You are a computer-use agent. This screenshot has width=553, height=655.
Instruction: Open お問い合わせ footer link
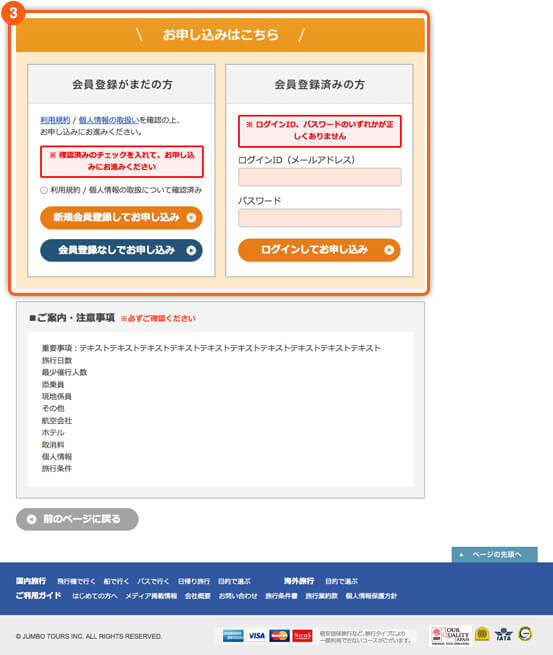click(x=238, y=596)
